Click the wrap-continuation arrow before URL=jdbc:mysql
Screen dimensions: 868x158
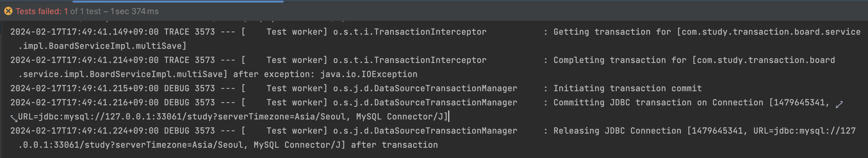point(14,118)
